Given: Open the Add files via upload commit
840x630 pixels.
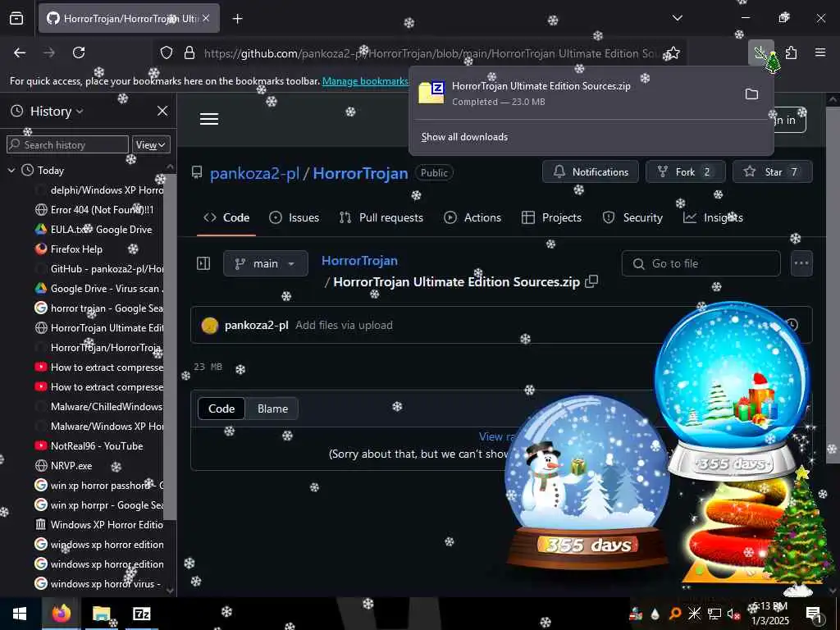Looking at the screenshot, I should 344,325.
